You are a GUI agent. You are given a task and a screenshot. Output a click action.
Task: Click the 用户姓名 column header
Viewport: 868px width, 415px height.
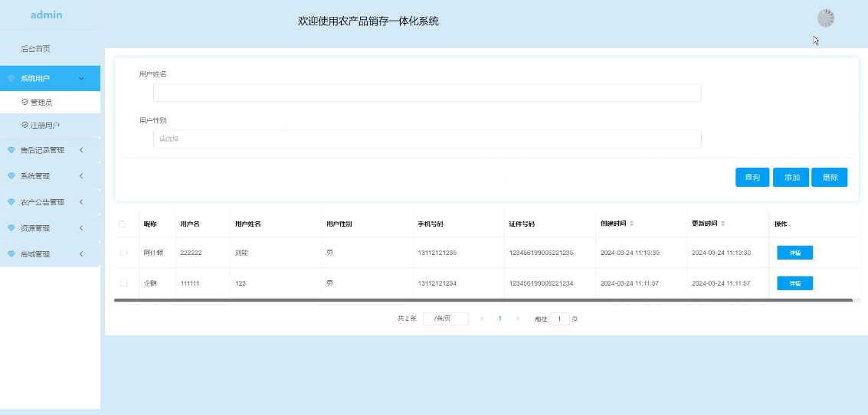click(x=248, y=224)
